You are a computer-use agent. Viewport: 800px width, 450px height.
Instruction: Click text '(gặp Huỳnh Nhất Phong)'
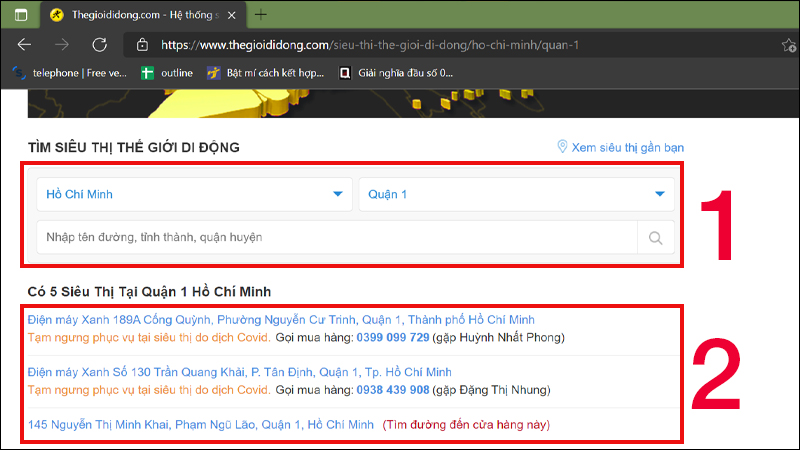498,338
